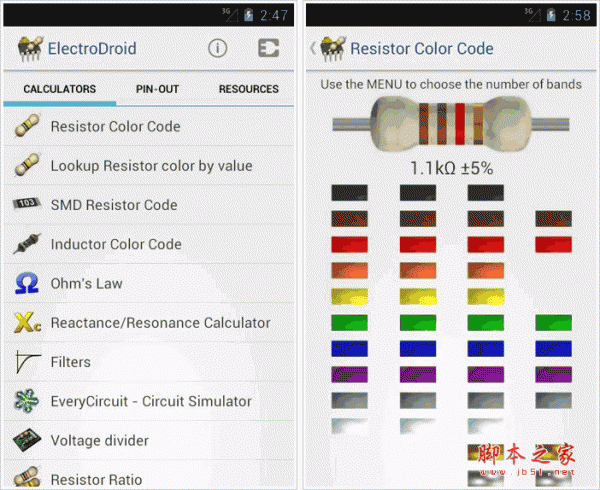Tap the Voltage divider board icon
The width and height of the screenshot is (600, 490).
pos(27,440)
